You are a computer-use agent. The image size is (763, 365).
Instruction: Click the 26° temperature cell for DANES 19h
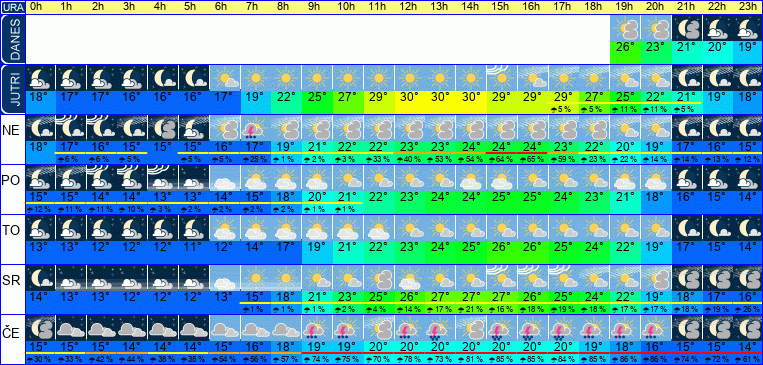click(x=625, y=47)
